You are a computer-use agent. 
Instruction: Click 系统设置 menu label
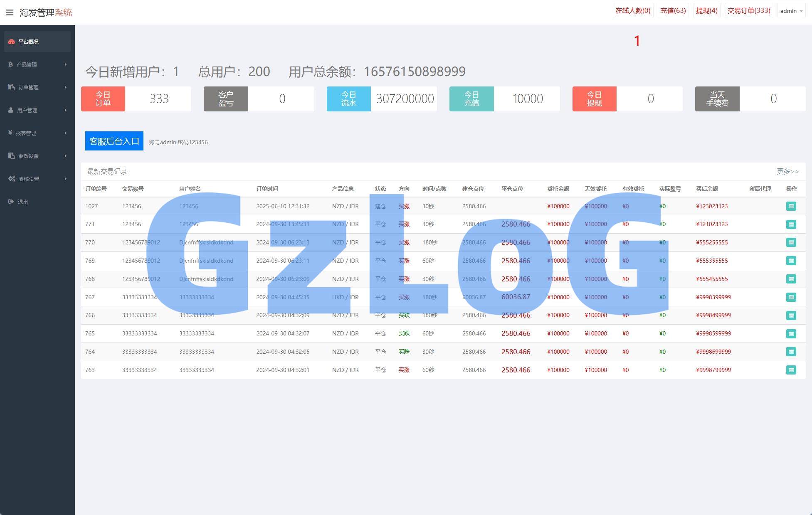pyautogui.click(x=29, y=179)
